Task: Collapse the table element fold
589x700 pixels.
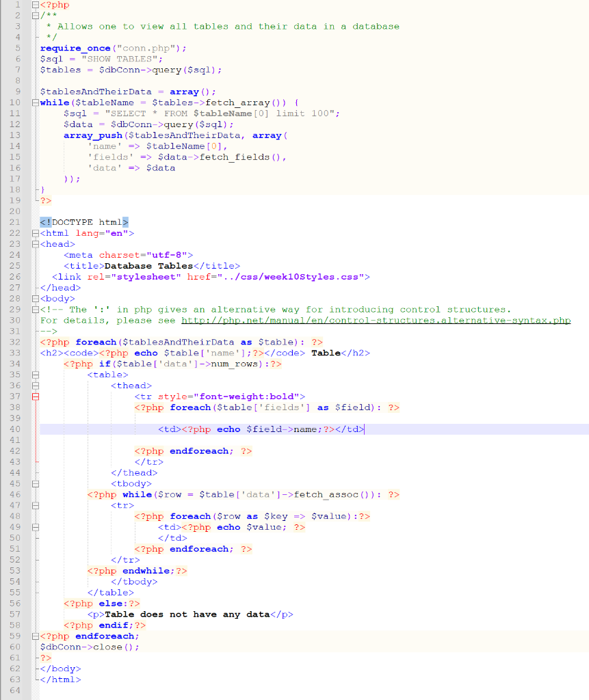Action: tap(36, 375)
